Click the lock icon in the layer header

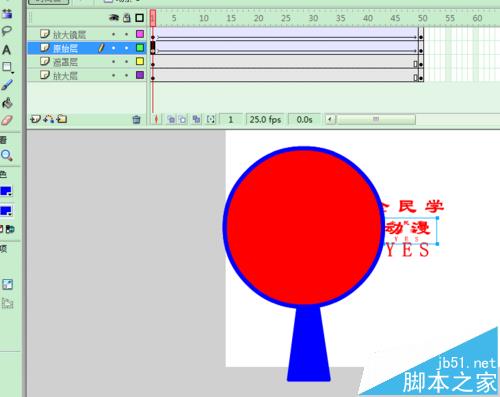tap(127, 18)
